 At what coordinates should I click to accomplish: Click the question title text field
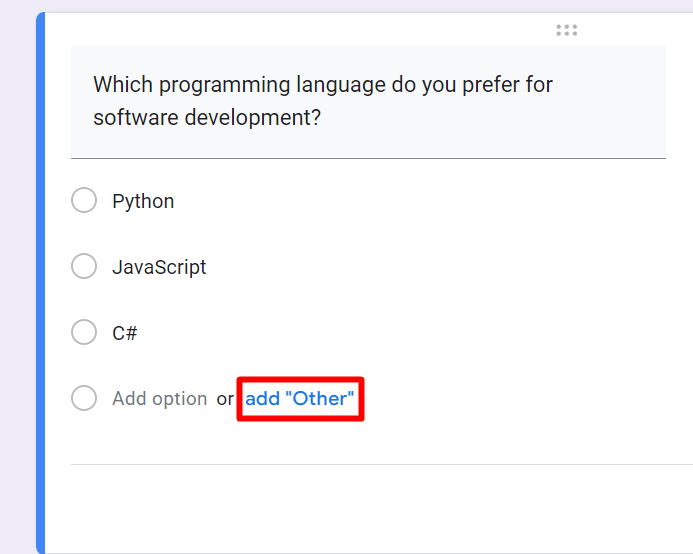(368, 101)
